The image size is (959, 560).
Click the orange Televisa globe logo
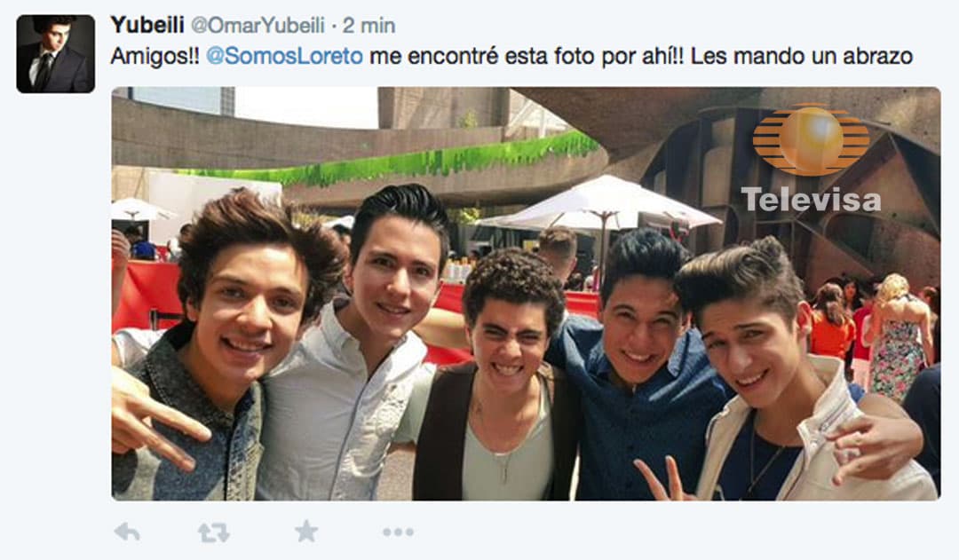811,140
